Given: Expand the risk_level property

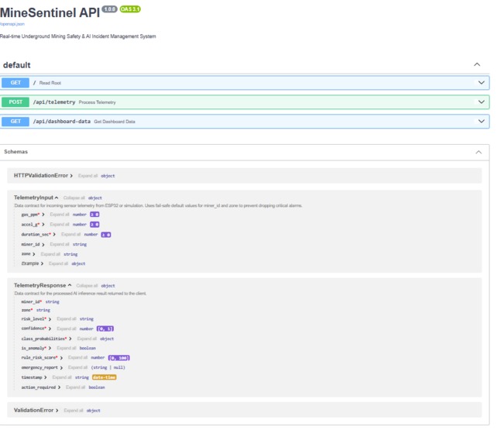Looking at the screenshot, I should (x=50, y=319).
